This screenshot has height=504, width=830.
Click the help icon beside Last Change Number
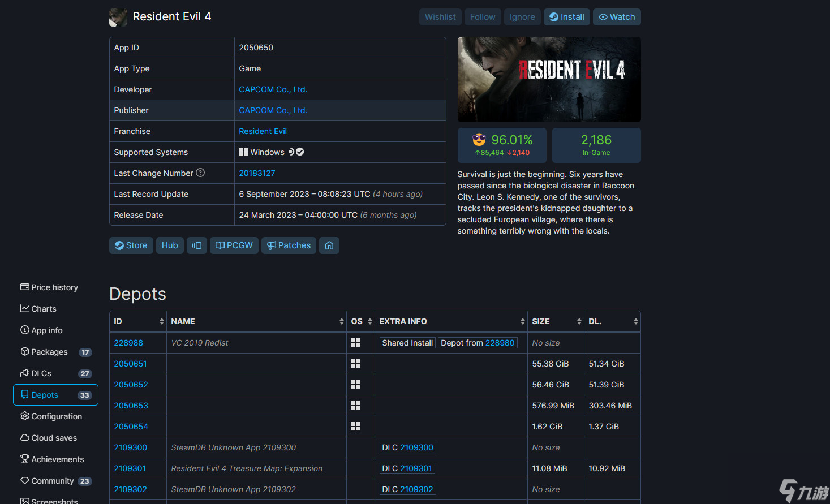(200, 173)
